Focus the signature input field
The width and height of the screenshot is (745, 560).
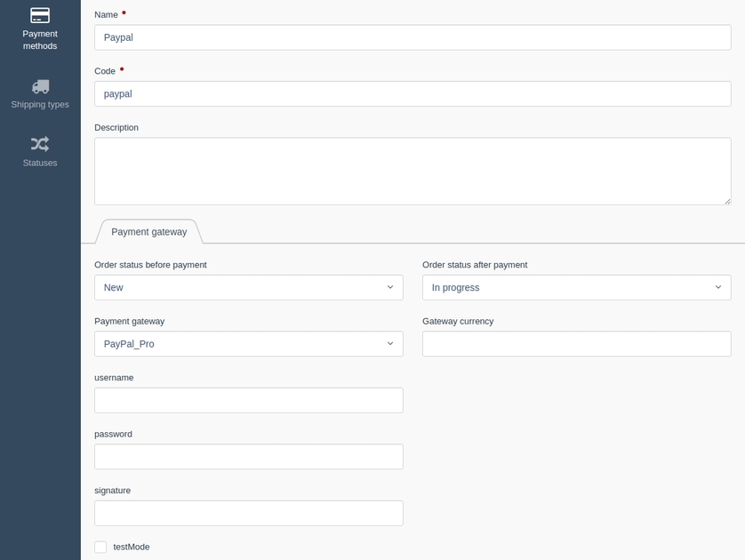249,513
